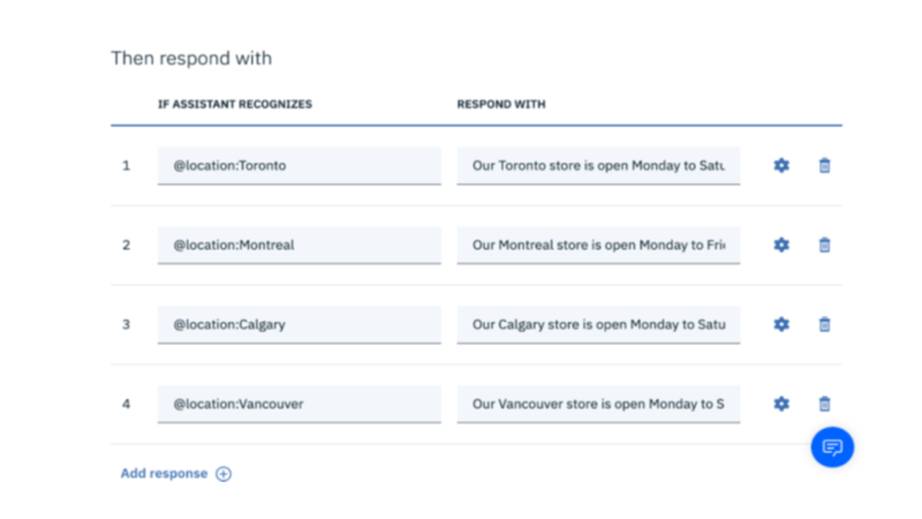Viewport: 922px width, 519px height.
Task: Click the plus icon beside Add response
Action: [223, 474]
